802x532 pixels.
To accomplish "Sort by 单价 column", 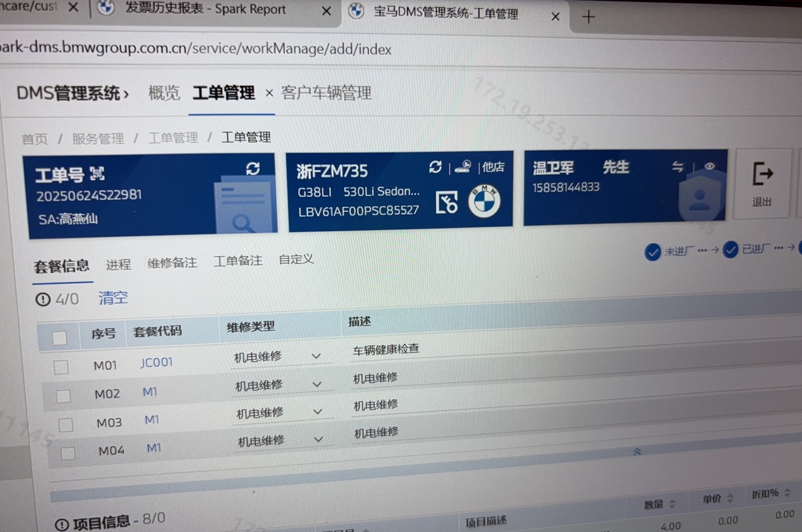I will [729, 499].
